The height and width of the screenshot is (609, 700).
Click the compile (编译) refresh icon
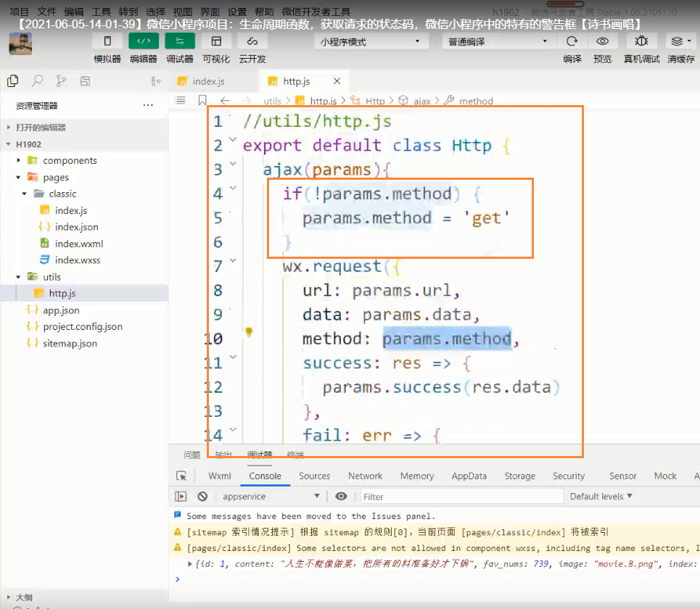pos(572,41)
